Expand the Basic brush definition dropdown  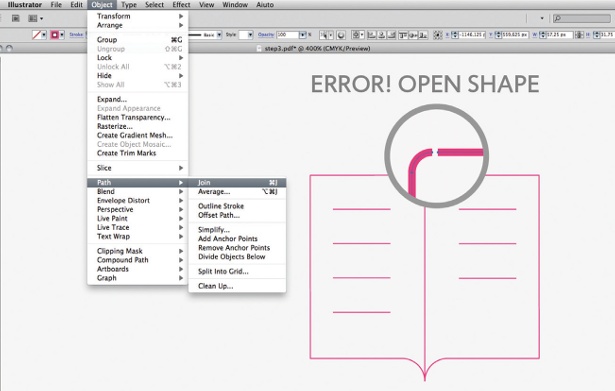click(219, 35)
